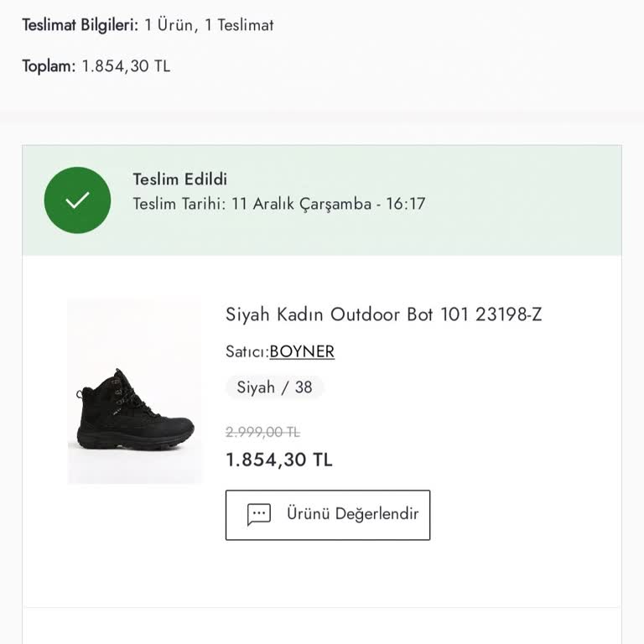Click the speech bubble review icon
Viewport: 644px width, 644px height.
[259, 515]
